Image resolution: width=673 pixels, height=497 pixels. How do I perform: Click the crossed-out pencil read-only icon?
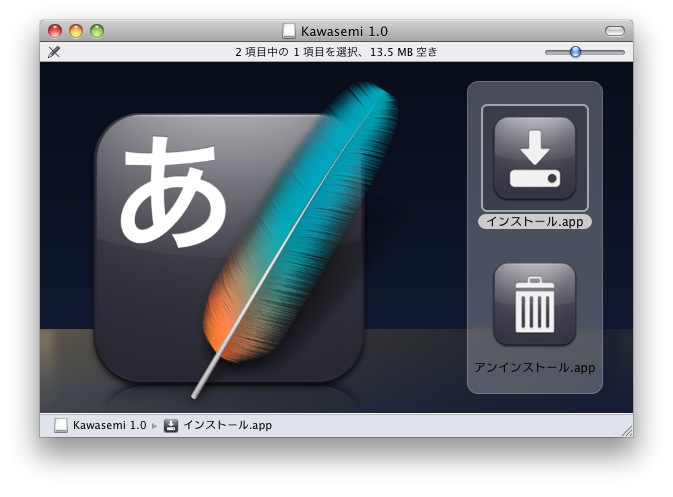click(x=54, y=52)
